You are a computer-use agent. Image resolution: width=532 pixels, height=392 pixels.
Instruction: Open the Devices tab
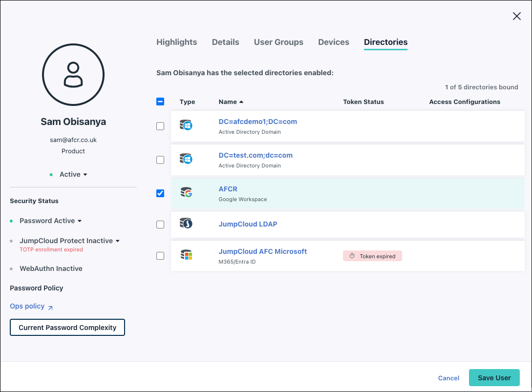pos(333,42)
